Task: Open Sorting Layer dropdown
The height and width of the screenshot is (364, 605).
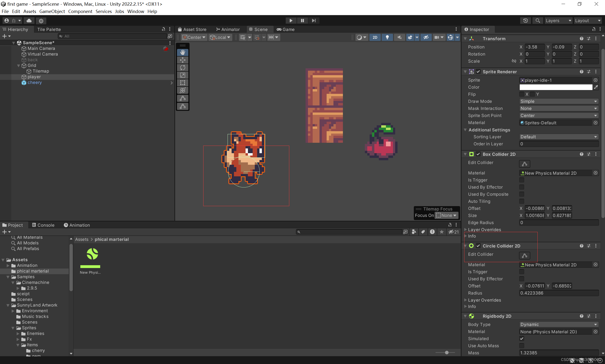Action: pos(559,137)
